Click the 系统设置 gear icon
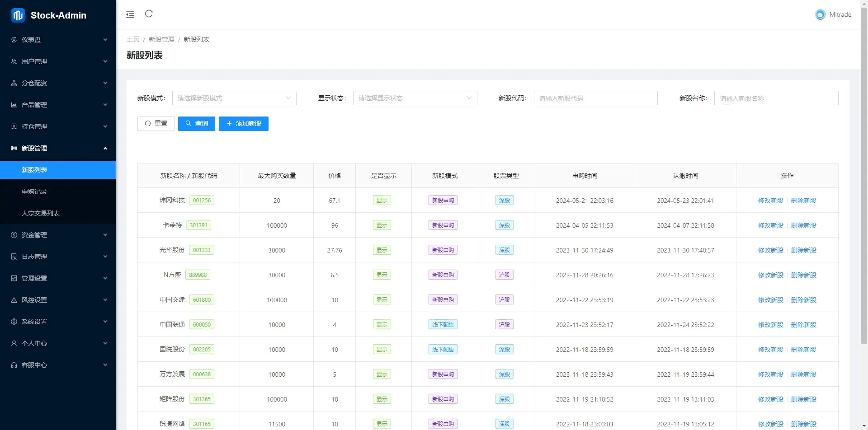Image resolution: width=868 pixels, height=430 pixels. point(14,321)
